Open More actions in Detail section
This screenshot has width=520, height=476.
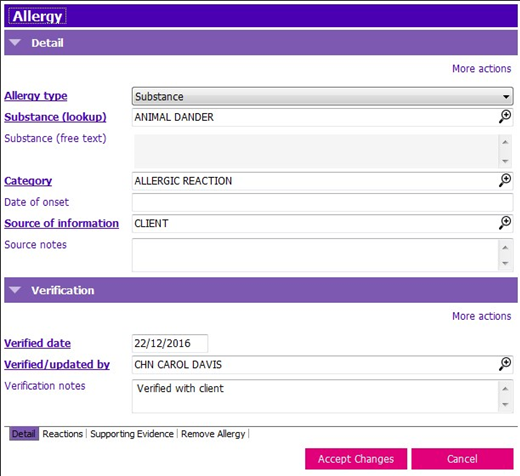coord(481,69)
